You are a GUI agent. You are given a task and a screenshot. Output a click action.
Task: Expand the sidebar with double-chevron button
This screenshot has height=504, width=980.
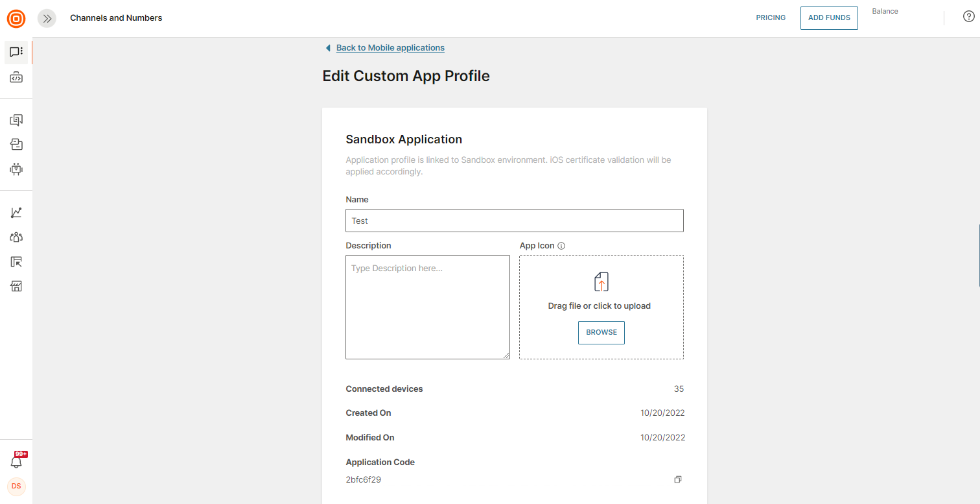click(x=47, y=18)
